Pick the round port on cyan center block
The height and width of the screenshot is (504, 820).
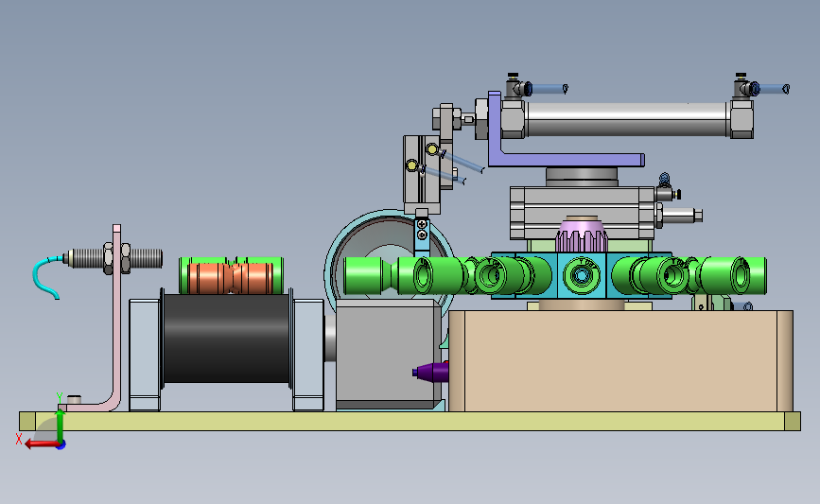581,275
